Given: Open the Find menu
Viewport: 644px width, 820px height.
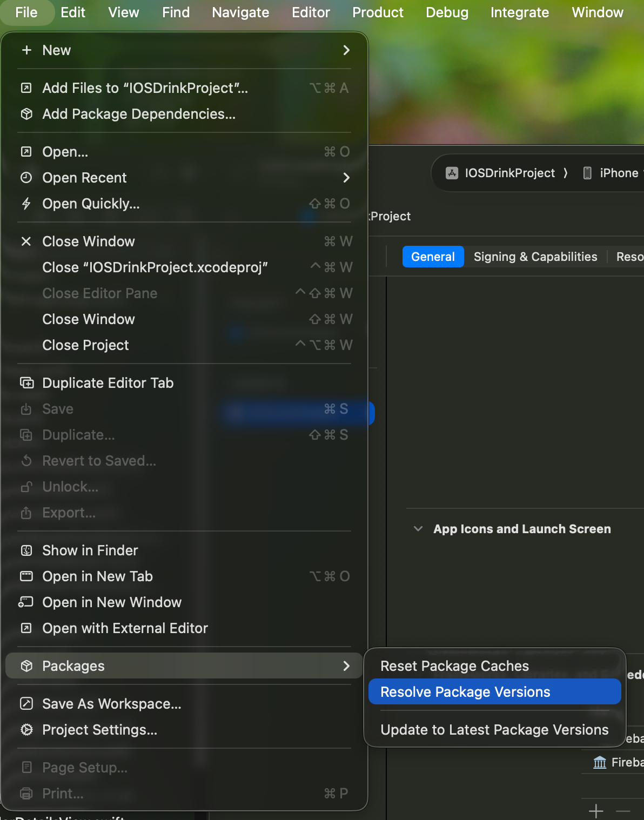Looking at the screenshot, I should click(176, 12).
